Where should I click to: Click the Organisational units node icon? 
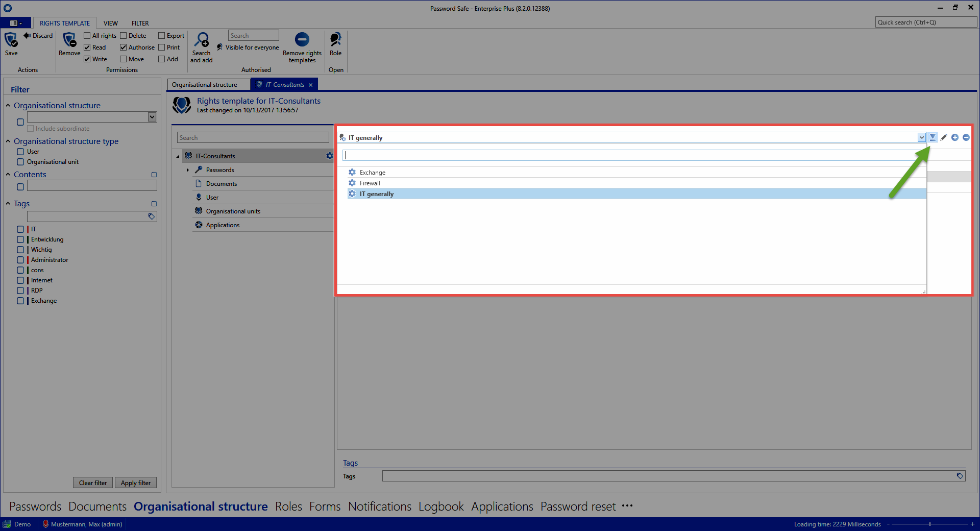[199, 211]
